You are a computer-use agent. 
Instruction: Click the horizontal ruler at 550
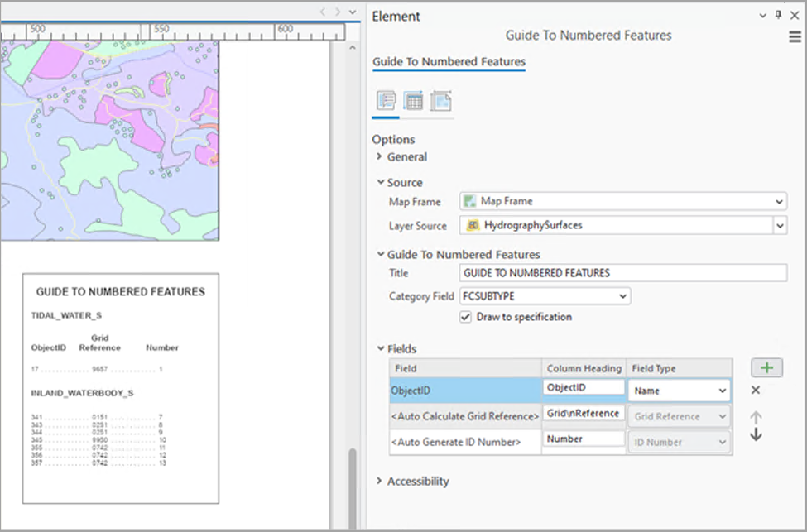click(161, 29)
